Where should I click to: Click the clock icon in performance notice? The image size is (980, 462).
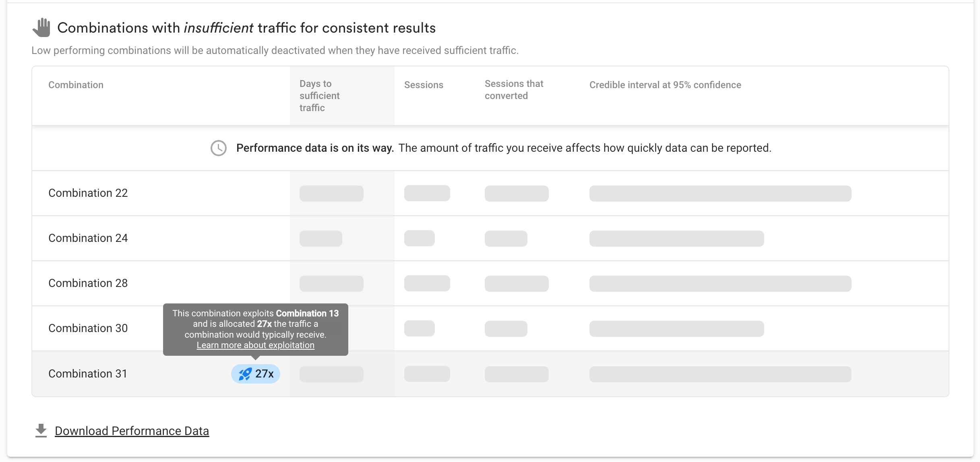pyautogui.click(x=219, y=148)
